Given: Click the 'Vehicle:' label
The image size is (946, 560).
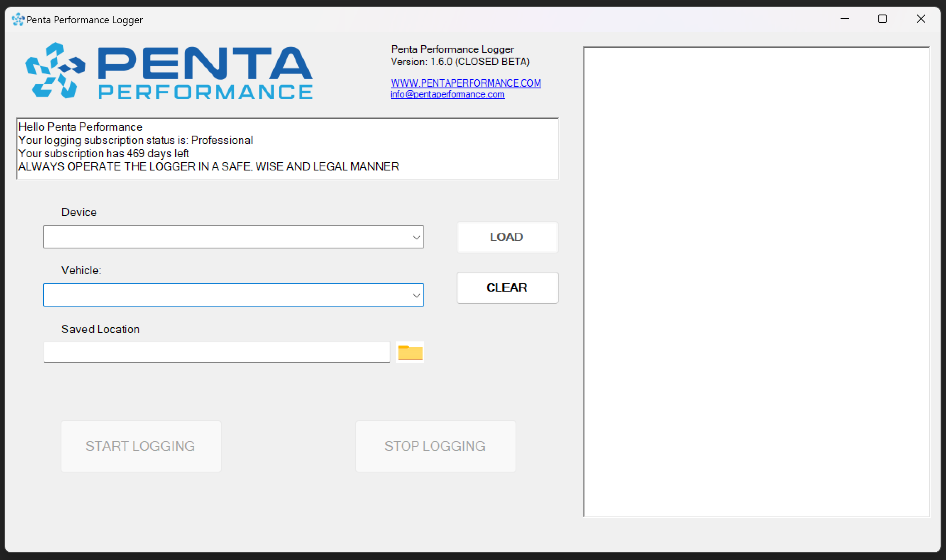Looking at the screenshot, I should pos(81,270).
